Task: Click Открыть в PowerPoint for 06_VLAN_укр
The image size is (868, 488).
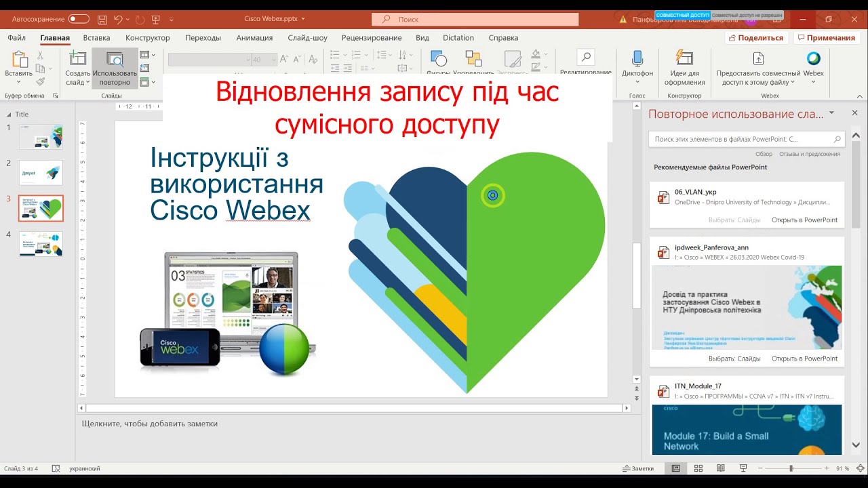Action: tap(804, 220)
